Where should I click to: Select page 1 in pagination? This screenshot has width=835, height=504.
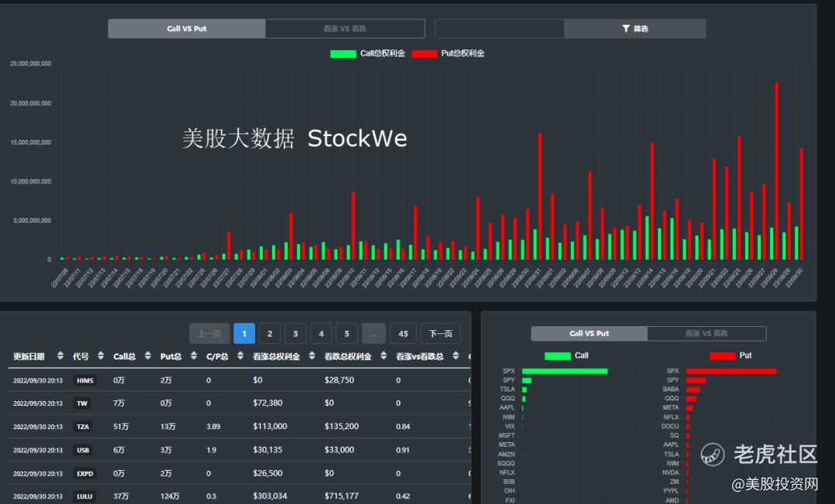[x=244, y=334]
